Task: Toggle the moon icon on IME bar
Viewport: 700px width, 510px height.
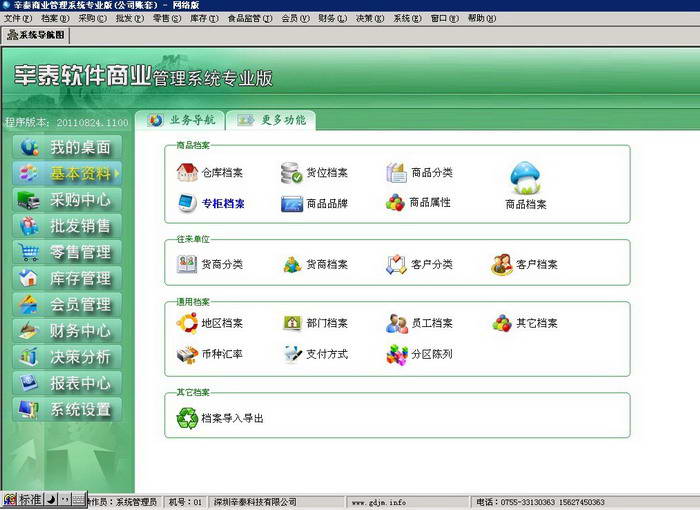Action: pyautogui.click(x=51, y=499)
